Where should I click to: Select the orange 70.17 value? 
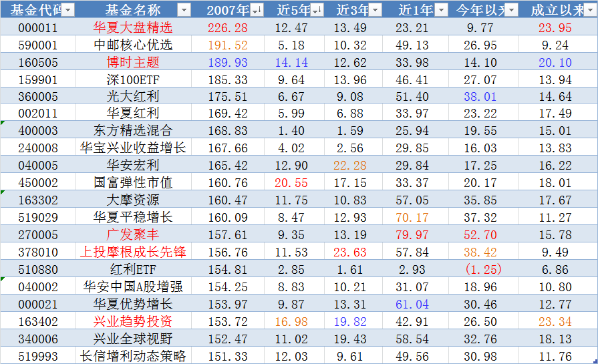point(412,218)
